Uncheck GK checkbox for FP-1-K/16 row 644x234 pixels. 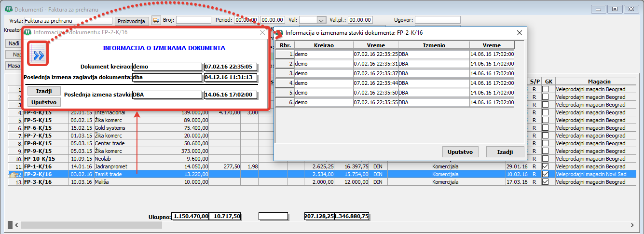pos(545,166)
